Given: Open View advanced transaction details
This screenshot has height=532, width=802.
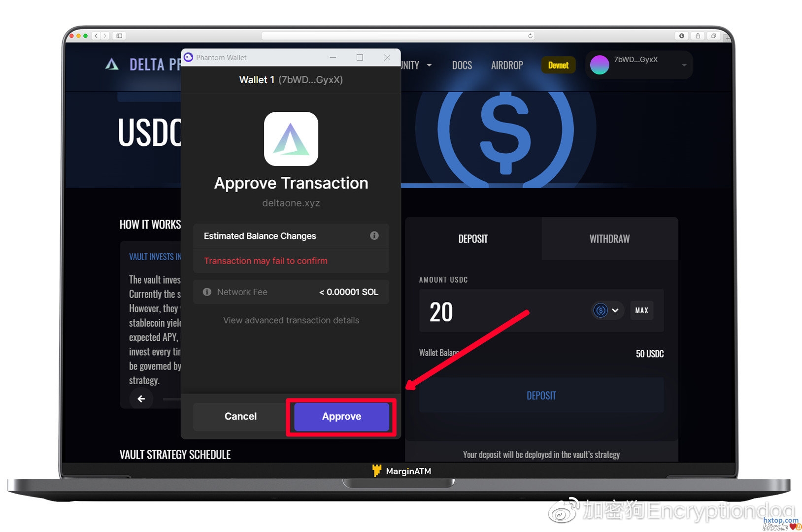Looking at the screenshot, I should tap(291, 320).
